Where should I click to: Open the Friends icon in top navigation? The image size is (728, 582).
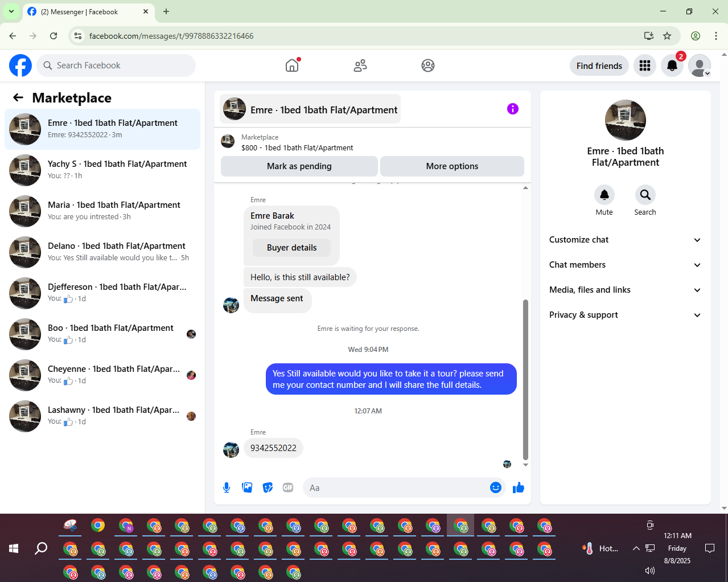pos(360,65)
